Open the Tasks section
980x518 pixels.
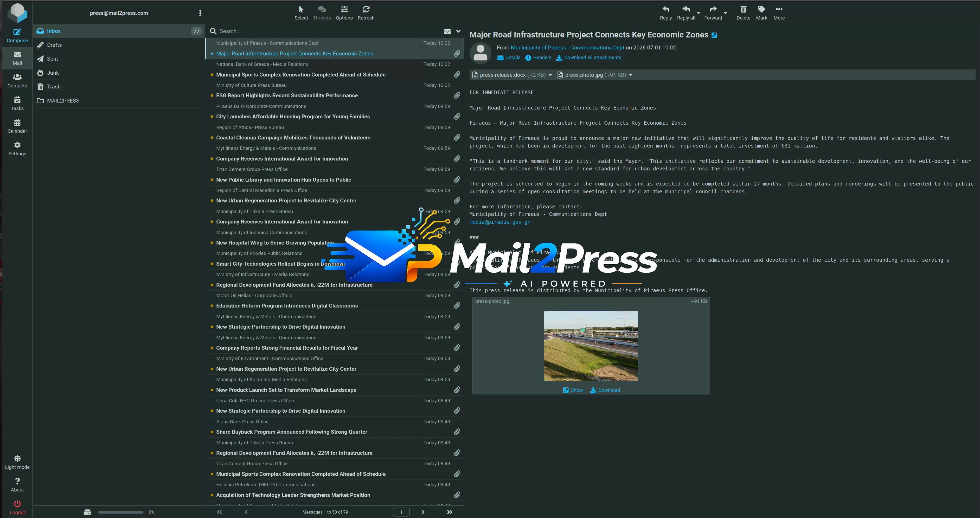point(17,104)
